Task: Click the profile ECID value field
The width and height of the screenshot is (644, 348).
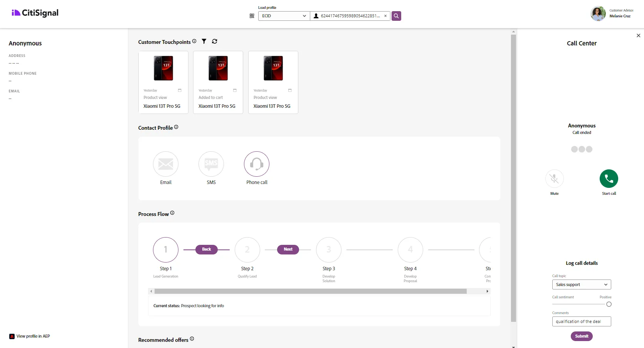Action: tap(350, 16)
